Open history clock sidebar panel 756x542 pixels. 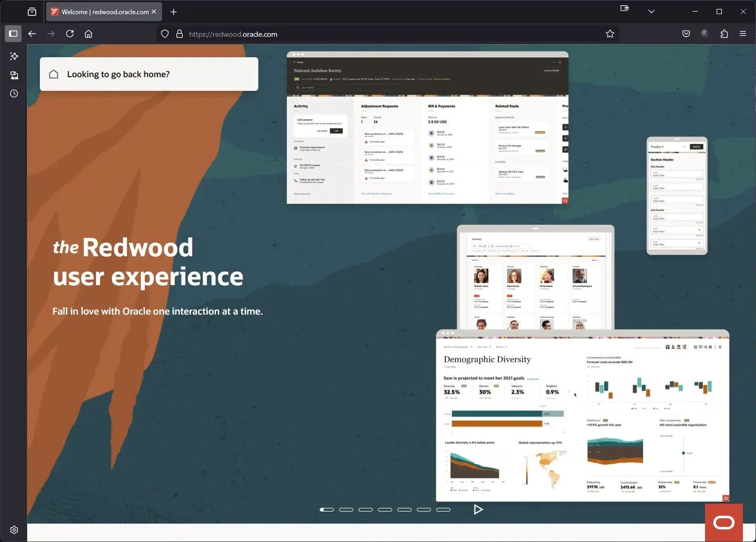pos(14,93)
